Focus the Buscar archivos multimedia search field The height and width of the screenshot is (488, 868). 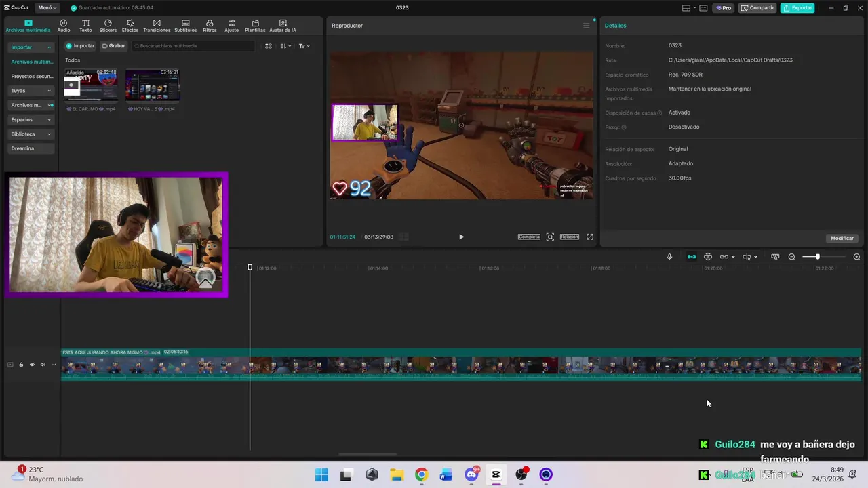[x=193, y=46]
